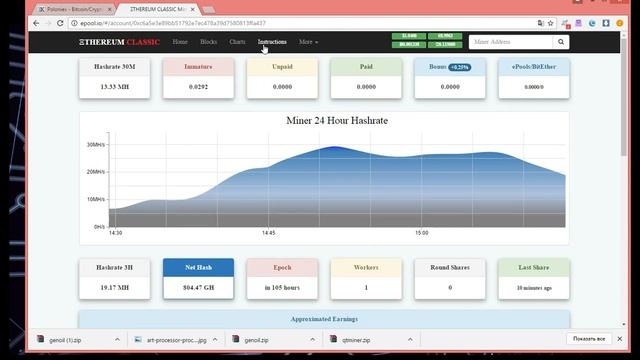Click the 20MH/s label on chart axis

[96, 172]
